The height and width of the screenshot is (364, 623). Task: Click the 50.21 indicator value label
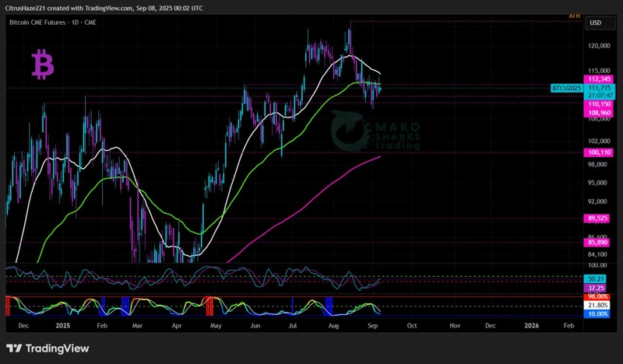tap(594, 278)
